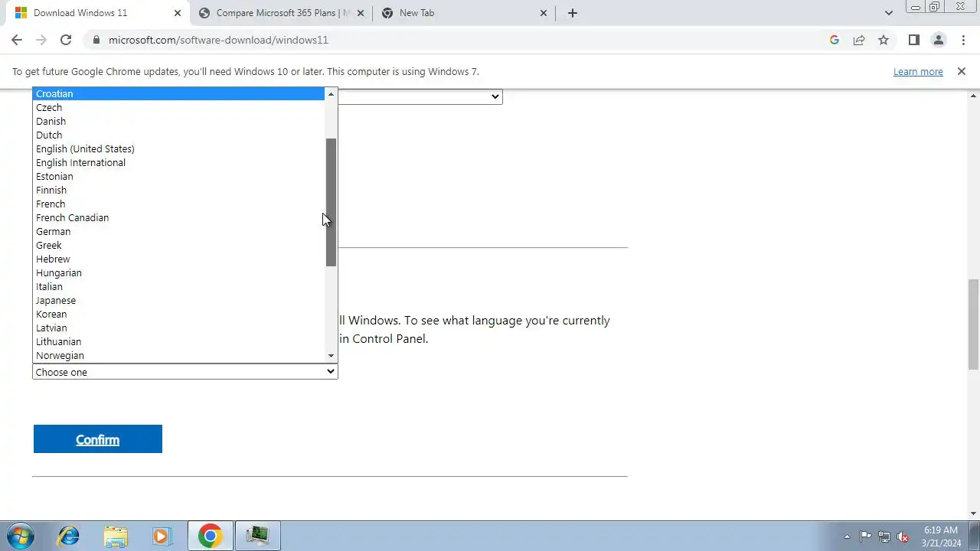Click the page vertical scrollbar thumb
This screenshot has width=980, height=551.
[x=973, y=324]
